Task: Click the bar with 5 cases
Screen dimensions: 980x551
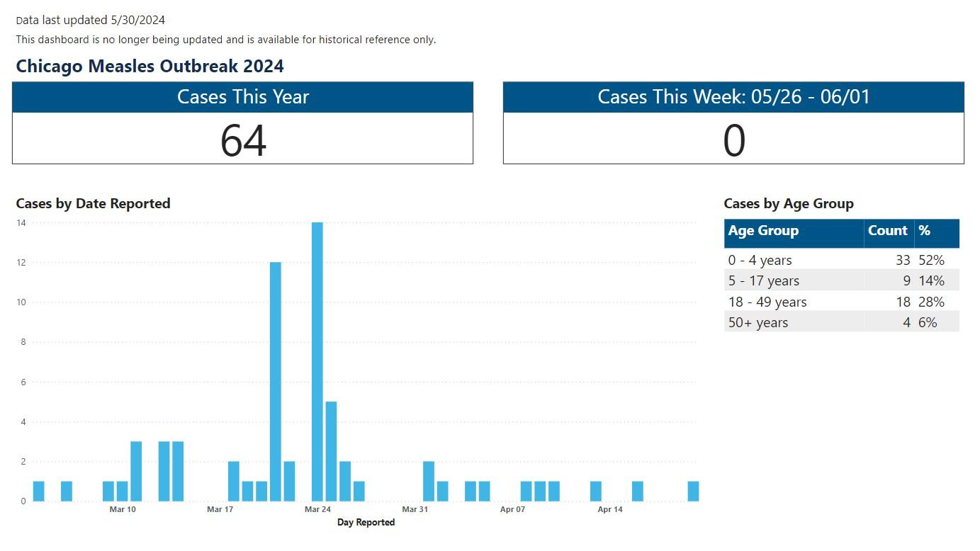Action: coord(331,451)
